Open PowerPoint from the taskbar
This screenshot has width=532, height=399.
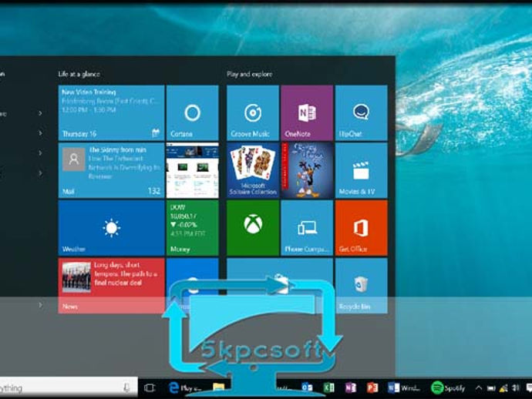(372, 387)
